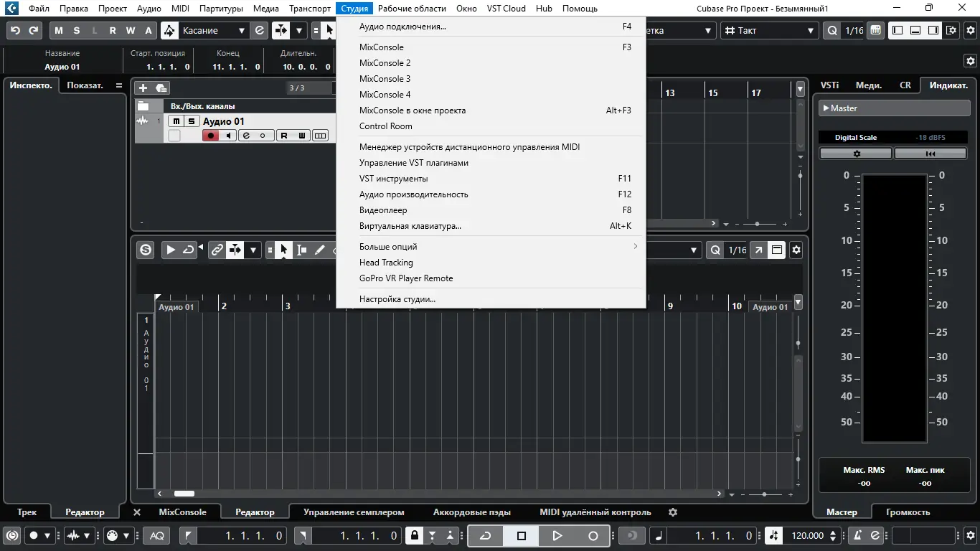Switch to Громкость tab in meter panel
980x551 pixels.
908,512
